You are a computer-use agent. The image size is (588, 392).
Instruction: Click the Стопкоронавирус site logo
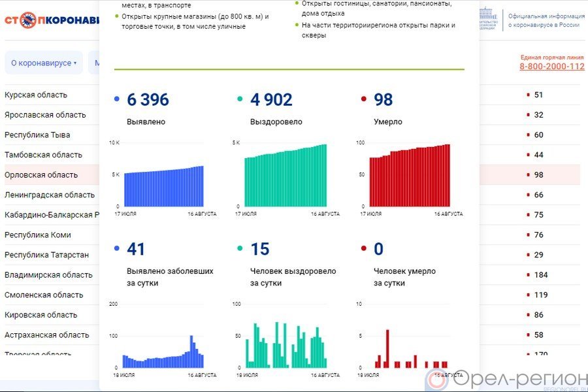[51, 20]
